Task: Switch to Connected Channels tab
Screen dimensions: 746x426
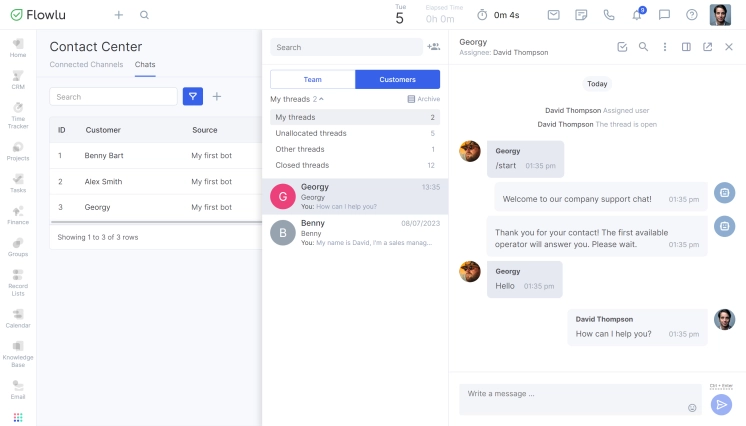Action: click(x=86, y=64)
